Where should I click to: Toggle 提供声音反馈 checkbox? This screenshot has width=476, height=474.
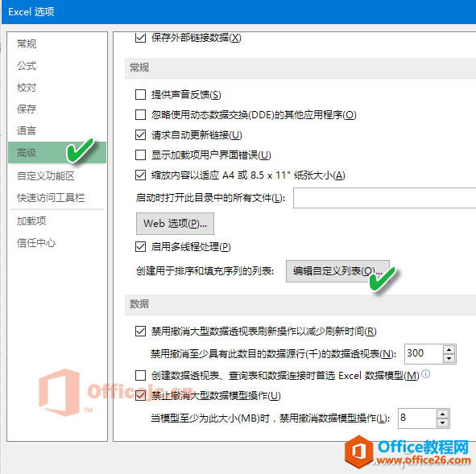click(x=140, y=95)
